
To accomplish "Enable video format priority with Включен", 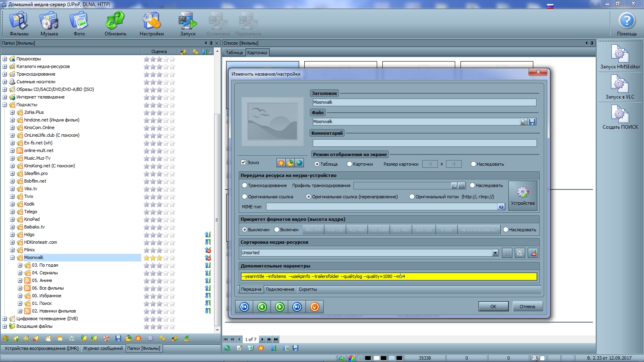I will pos(277,230).
